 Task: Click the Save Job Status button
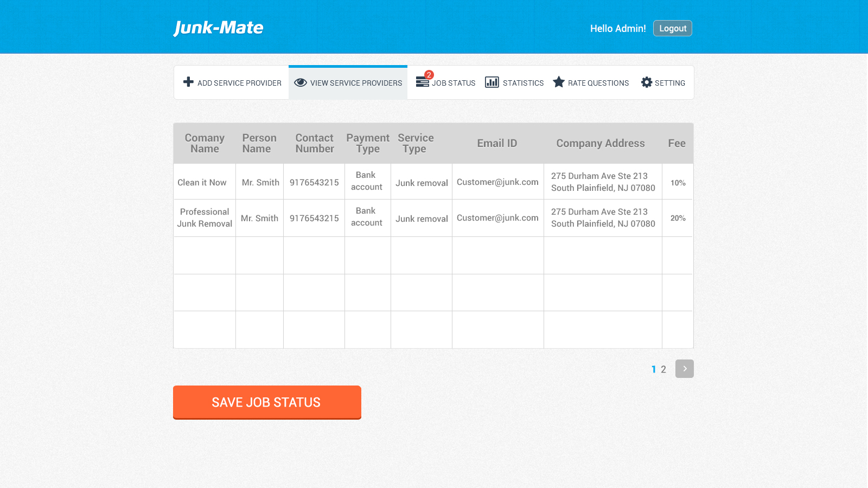[x=266, y=402]
